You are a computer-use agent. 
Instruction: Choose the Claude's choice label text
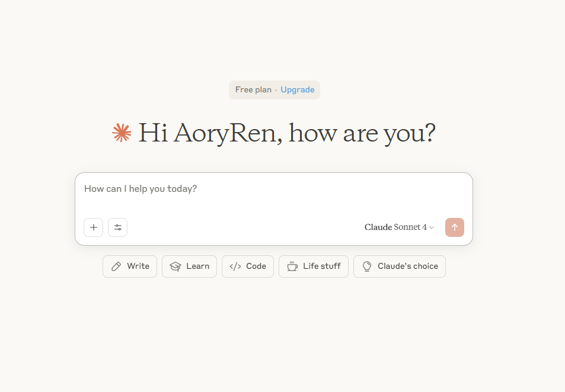408,266
